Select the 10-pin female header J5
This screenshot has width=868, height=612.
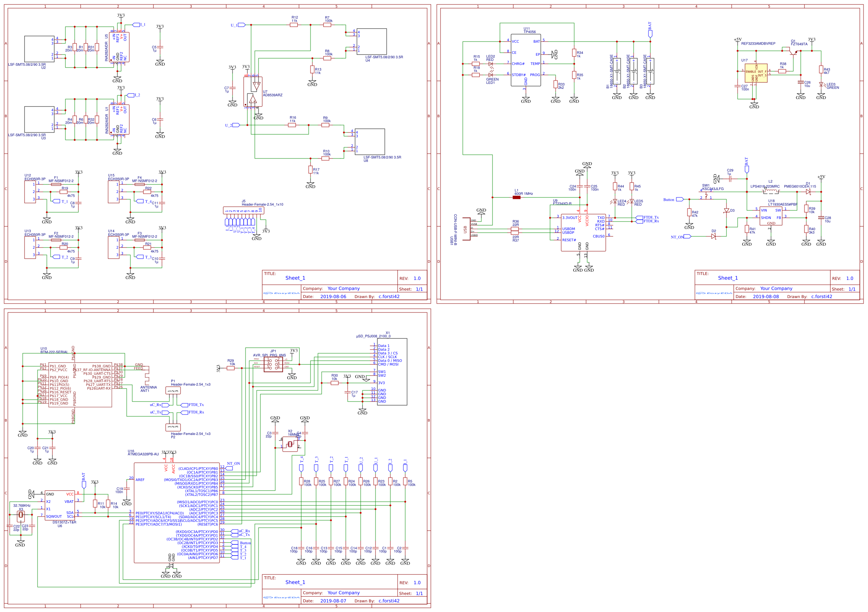click(244, 211)
